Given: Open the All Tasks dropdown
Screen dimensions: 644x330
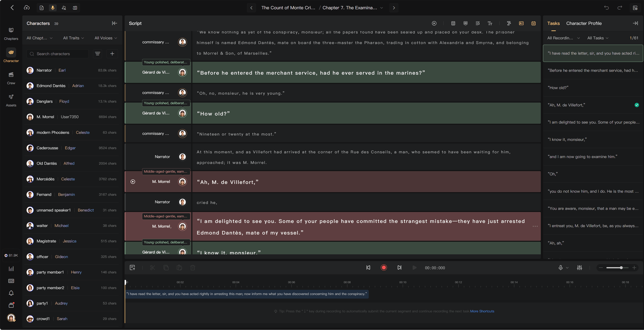Looking at the screenshot, I should click(x=598, y=38).
